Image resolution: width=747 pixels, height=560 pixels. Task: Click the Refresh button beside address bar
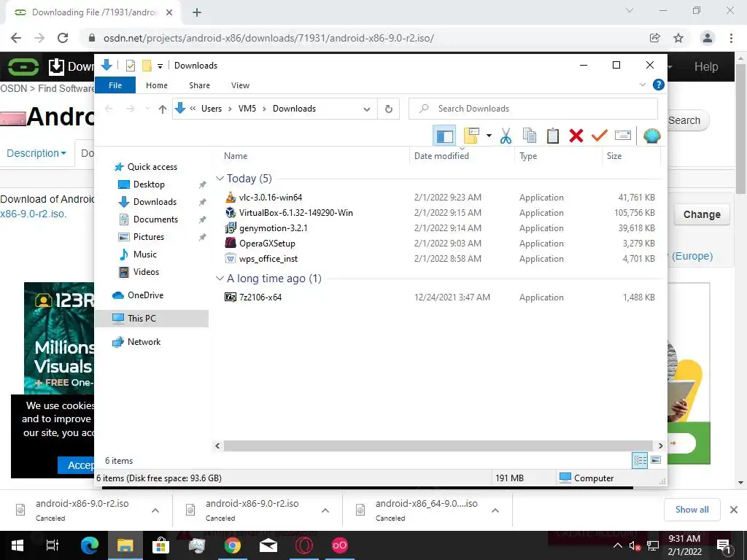[389, 109]
